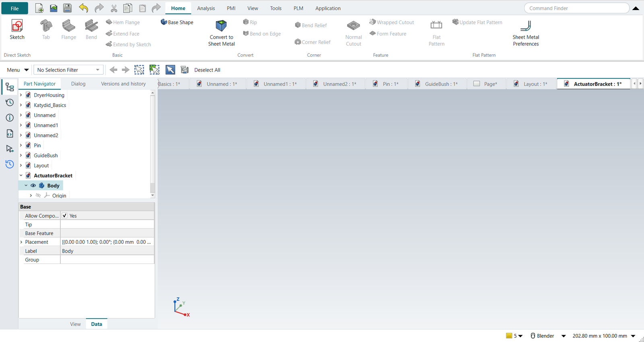644x342 pixels.
Task: Uncheck the Allow Compound Yes checkbox
Action: pyautogui.click(x=65, y=216)
